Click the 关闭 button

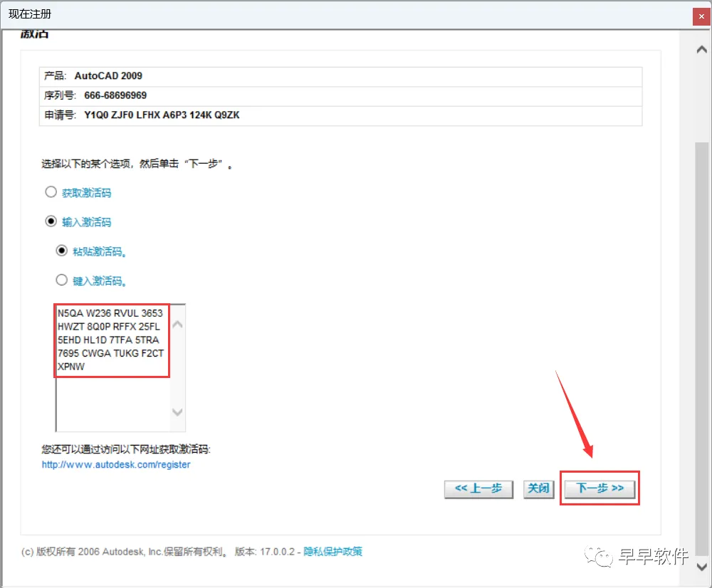538,489
